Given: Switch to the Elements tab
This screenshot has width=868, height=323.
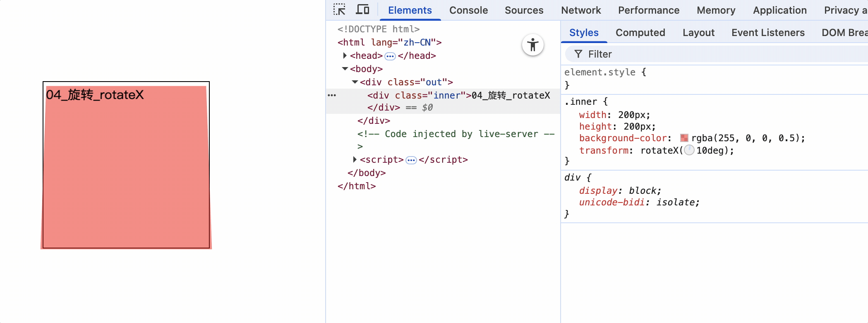Looking at the screenshot, I should click(x=410, y=10).
